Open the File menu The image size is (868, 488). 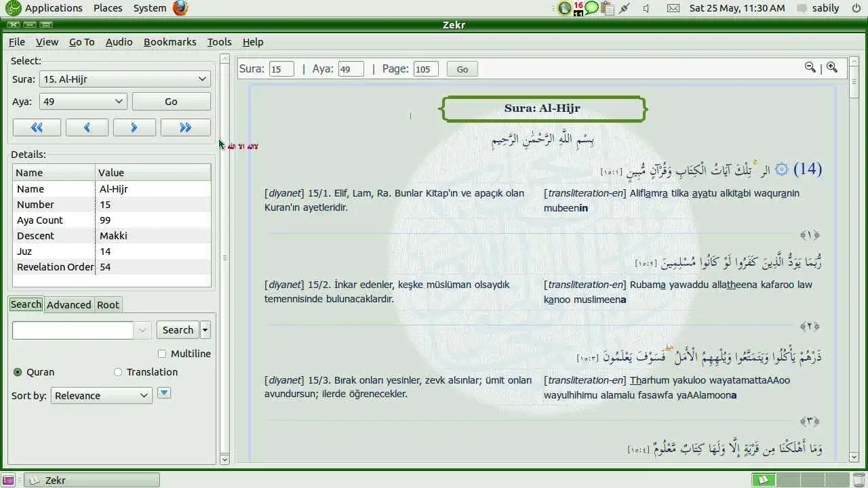(x=17, y=42)
